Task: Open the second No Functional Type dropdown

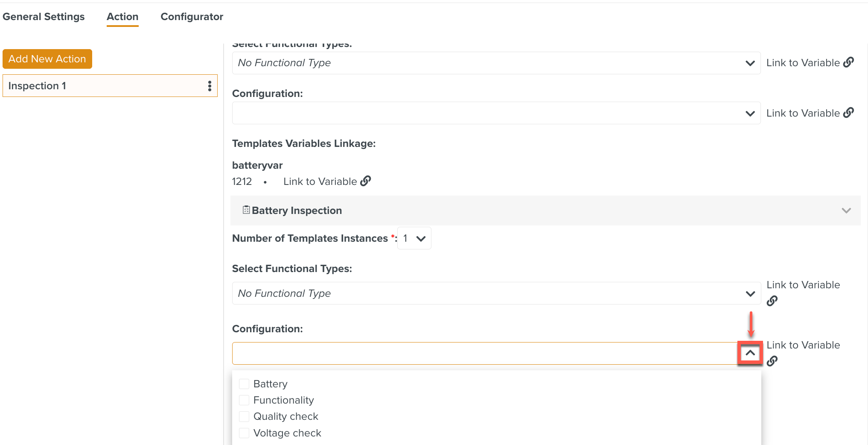Action: (750, 293)
